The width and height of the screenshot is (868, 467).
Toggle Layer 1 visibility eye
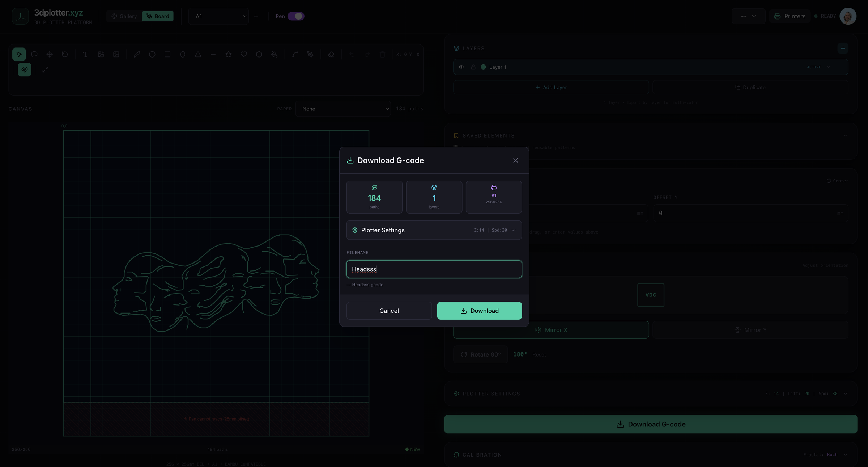click(x=461, y=67)
